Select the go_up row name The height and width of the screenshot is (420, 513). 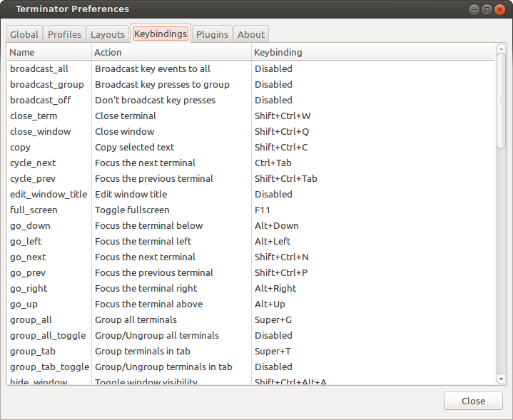pyautogui.click(x=24, y=304)
